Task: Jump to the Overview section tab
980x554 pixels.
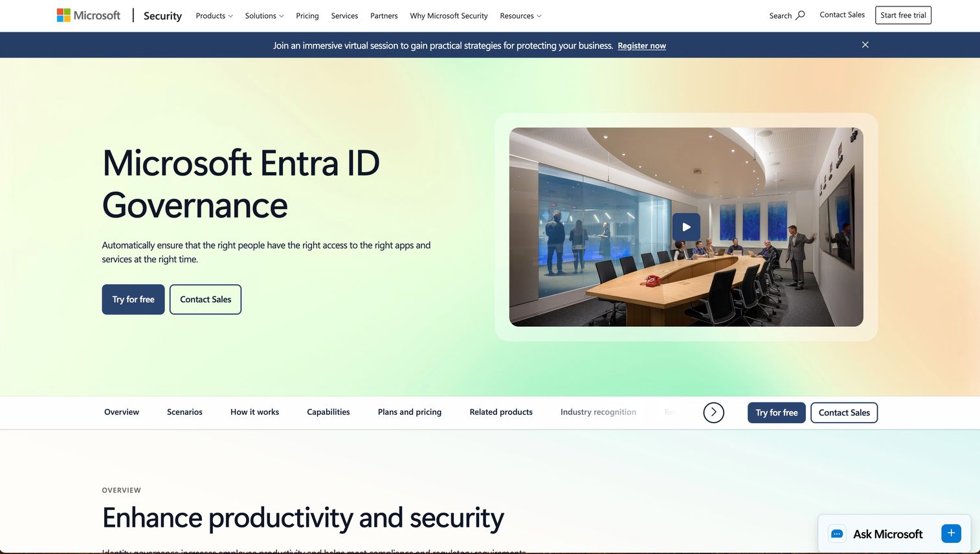Action: [x=122, y=412]
